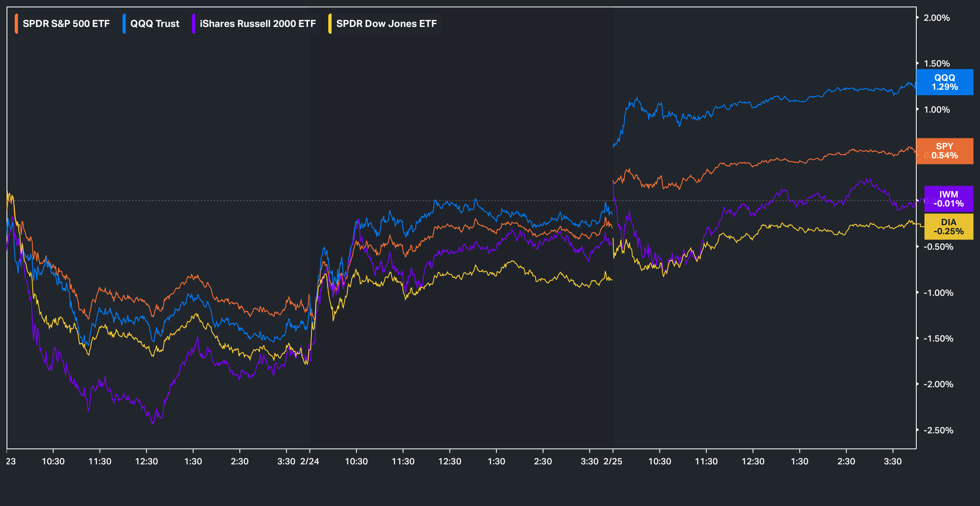Click the -2.00% tick on the right axis
Image resolution: width=980 pixels, height=506 pixels.
(938, 384)
